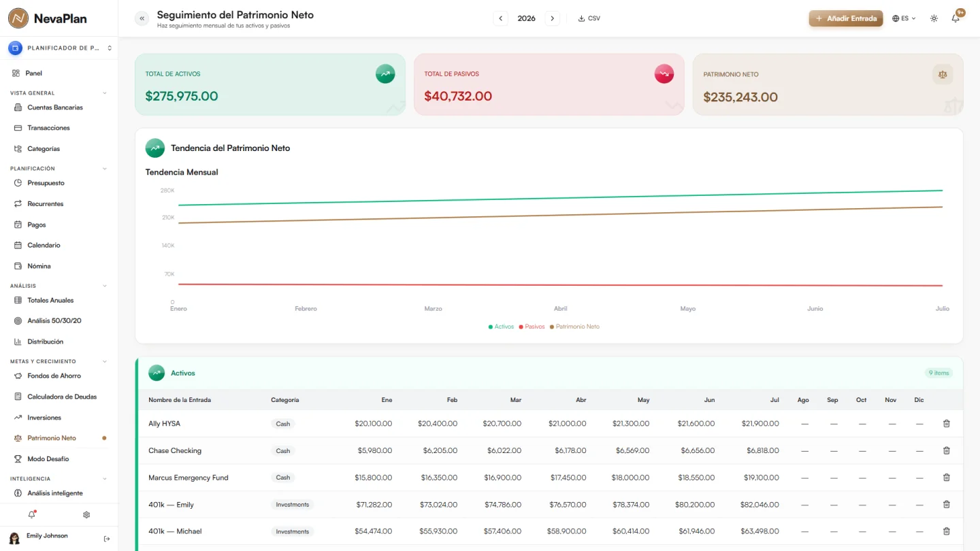Click the Inversiones trend icon
This screenshot has height=551, width=980.
click(18, 418)
